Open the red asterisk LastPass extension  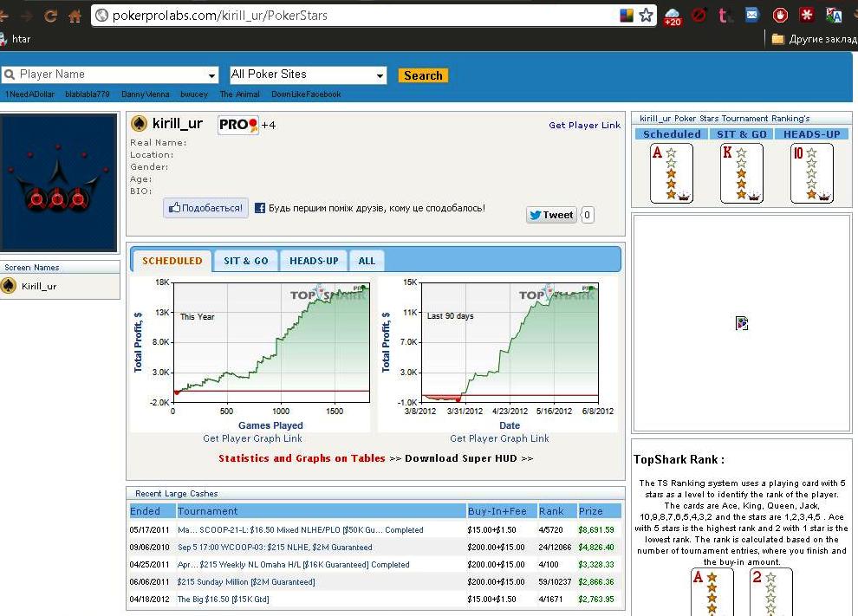click(807, 15)
